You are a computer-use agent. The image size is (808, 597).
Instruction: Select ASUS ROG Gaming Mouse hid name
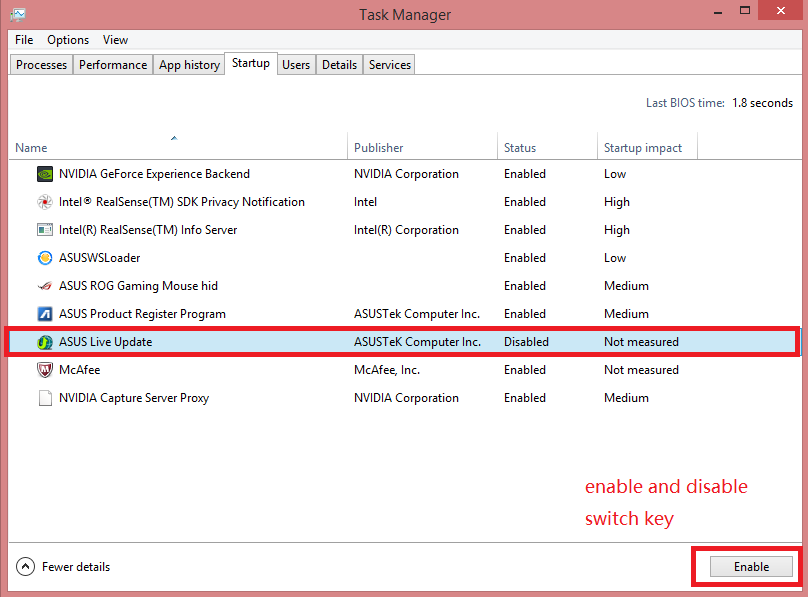tap(138, 286)
